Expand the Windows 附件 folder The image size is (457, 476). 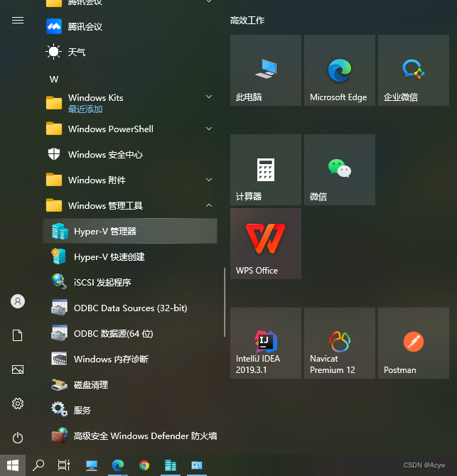click(130, 180)
